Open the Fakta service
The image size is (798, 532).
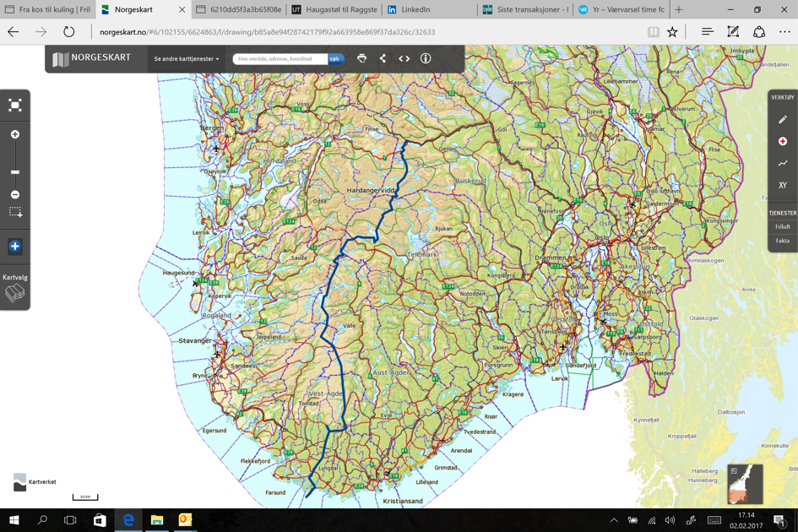coord(782,241)
